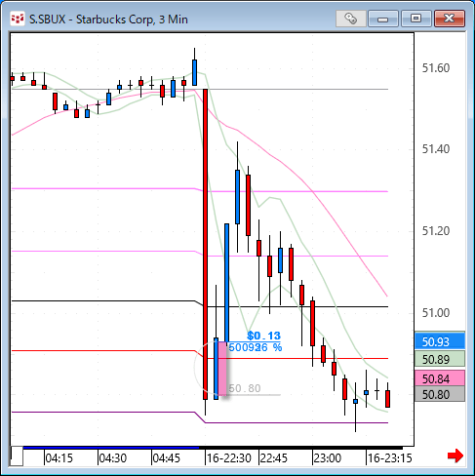Click the 51.20 price axis label

coord(436,231)
